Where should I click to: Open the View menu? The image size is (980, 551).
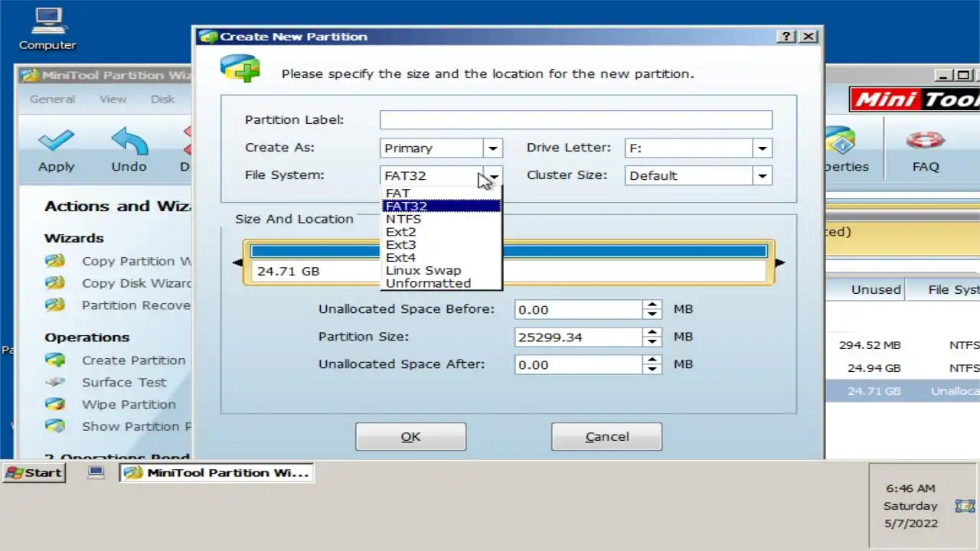pyautogui.click(x=113, y=99)
